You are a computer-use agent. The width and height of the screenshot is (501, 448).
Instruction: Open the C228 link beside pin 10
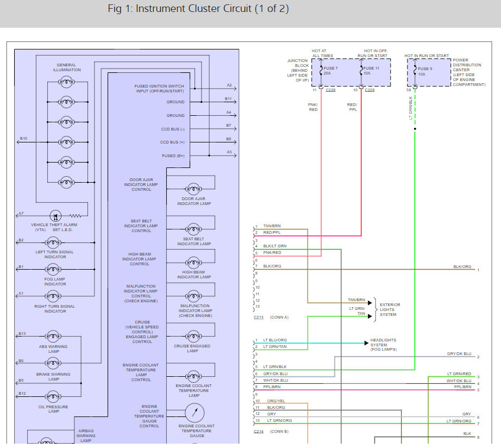370,90
